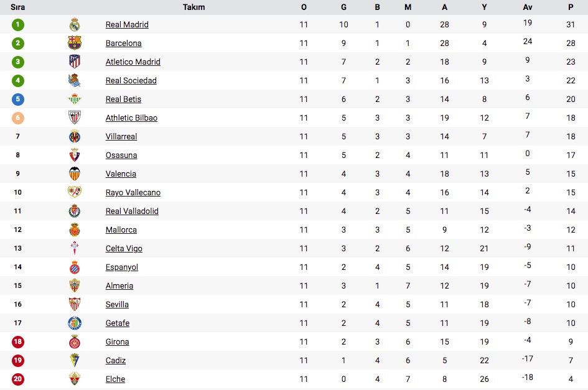Open the Rayo Vallecano link
Screen dimensions: 588x390
[133, 192]
